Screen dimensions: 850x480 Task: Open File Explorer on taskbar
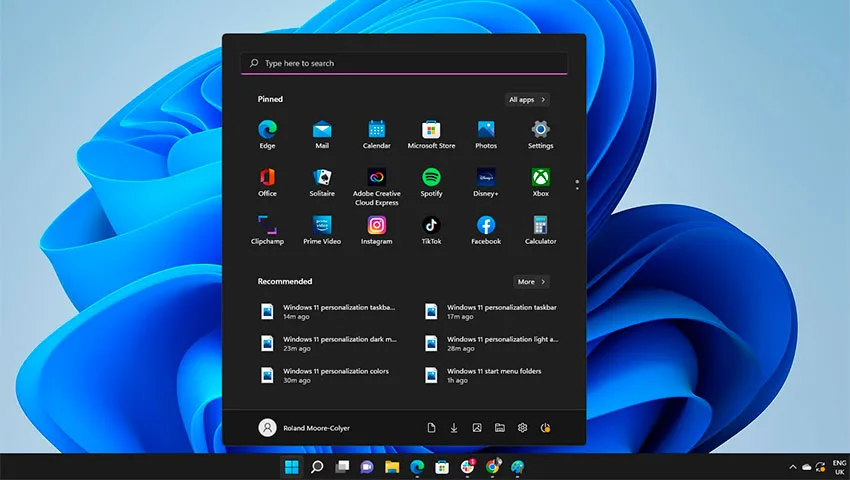pos(392,467)
